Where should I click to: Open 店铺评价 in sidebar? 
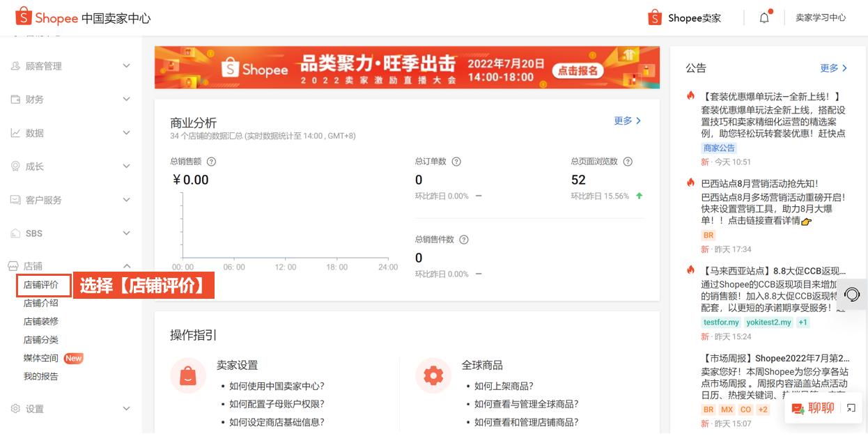41,285
